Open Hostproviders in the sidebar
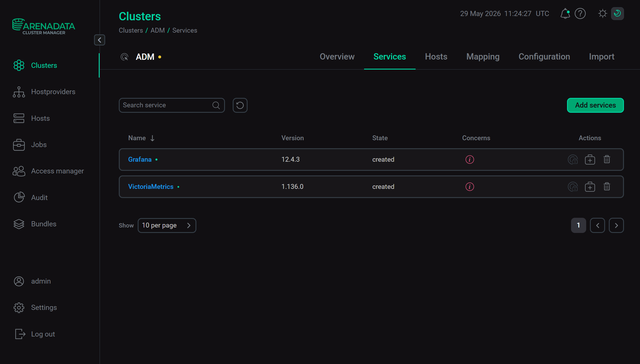The height and width of the screenshot is (364, 640). tap(44, 92)
